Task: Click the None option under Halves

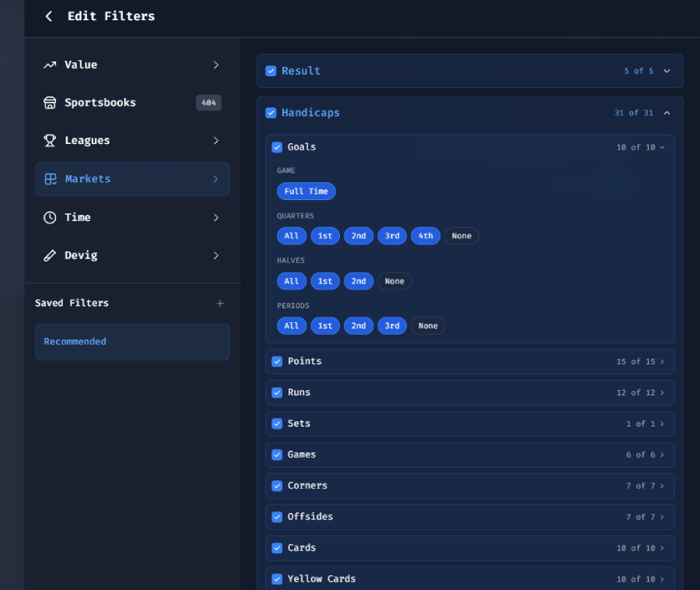Action: tap(394, 281)
